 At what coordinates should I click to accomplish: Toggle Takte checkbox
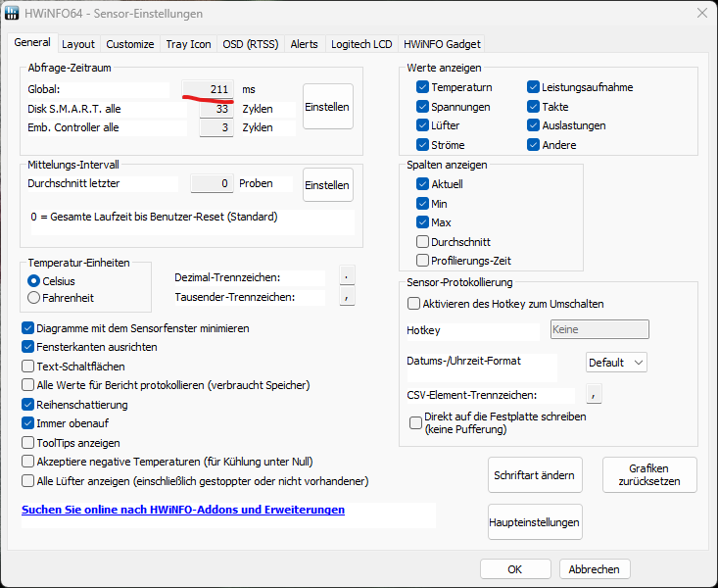533,107
